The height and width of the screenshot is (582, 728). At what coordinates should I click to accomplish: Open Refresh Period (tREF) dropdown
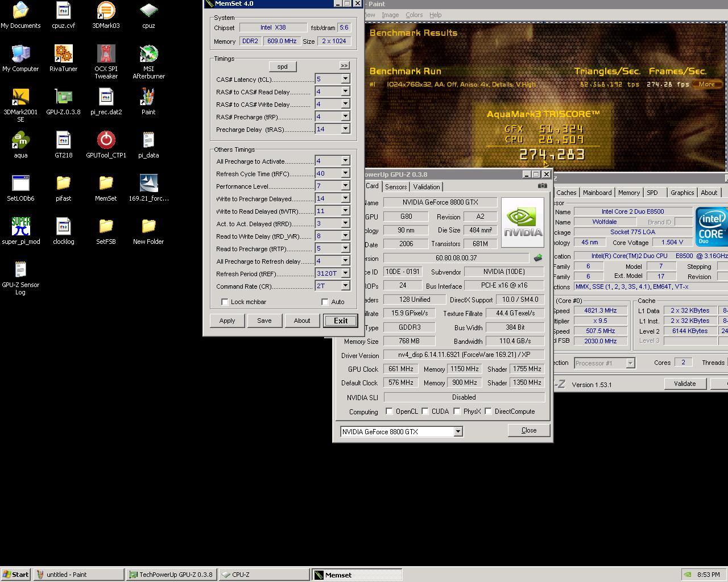[x=345, y=273]
